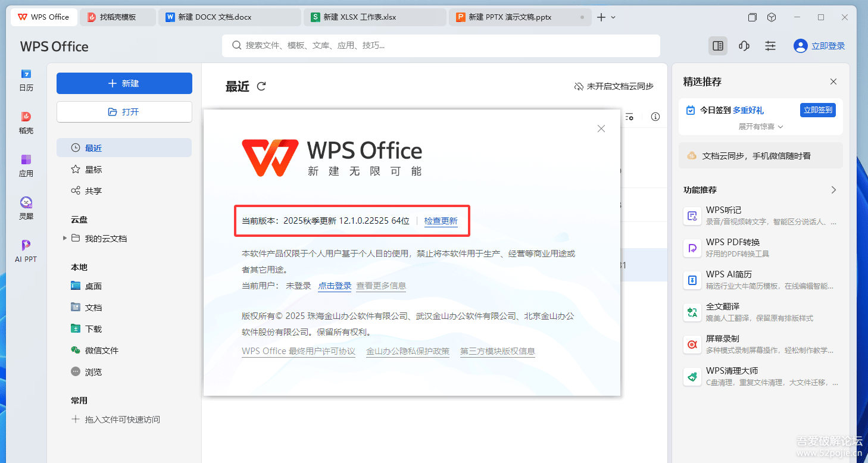The image size is (868, 463).
Task: Open 金山办公隐私保护政策 link
Action: coord(408,351)
